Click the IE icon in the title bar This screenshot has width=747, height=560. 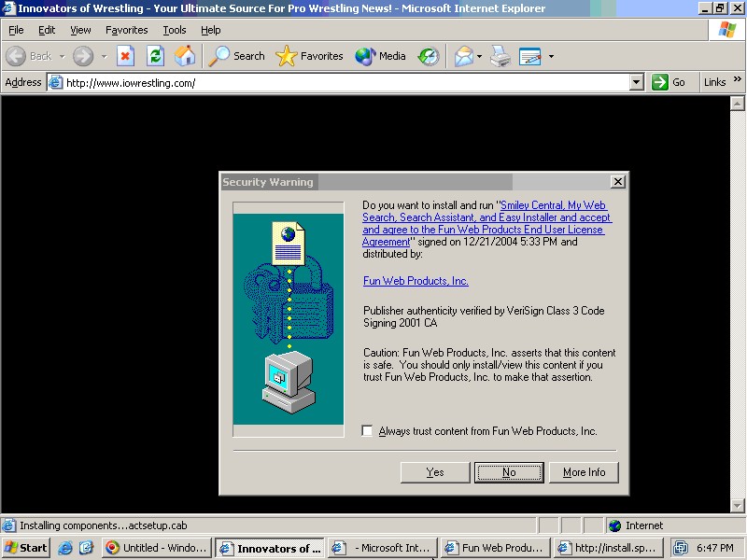(x=8, y=8)
